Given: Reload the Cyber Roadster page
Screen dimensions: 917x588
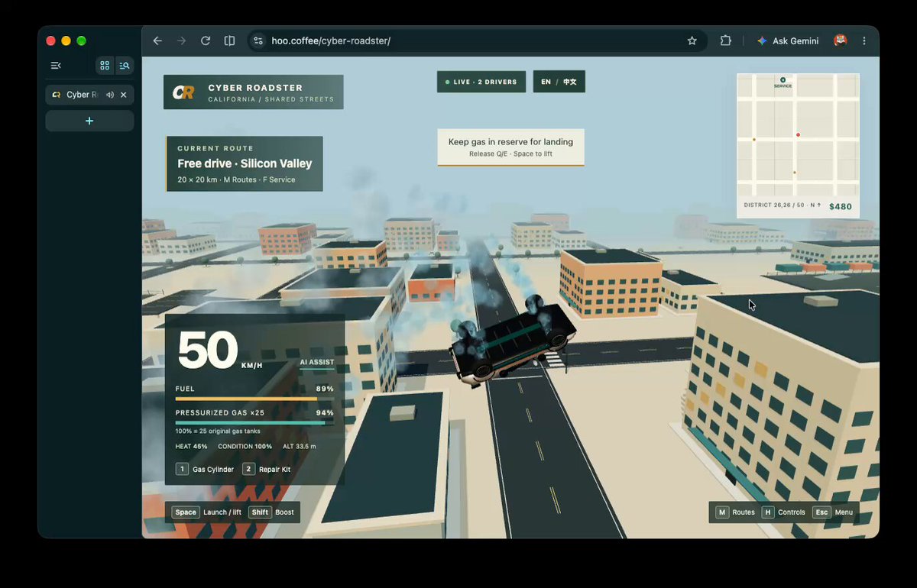Looking at the screenshot, I should [206, 40].
